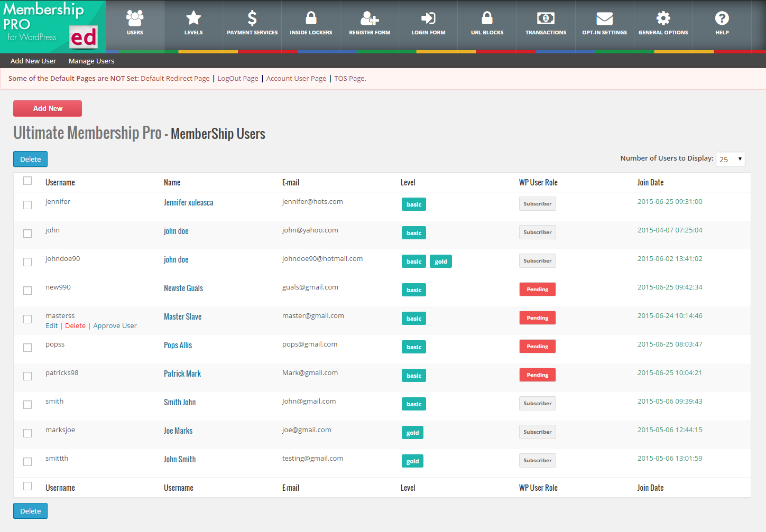Open the Jennifer xuleasca name link

(x=189, y=203)
